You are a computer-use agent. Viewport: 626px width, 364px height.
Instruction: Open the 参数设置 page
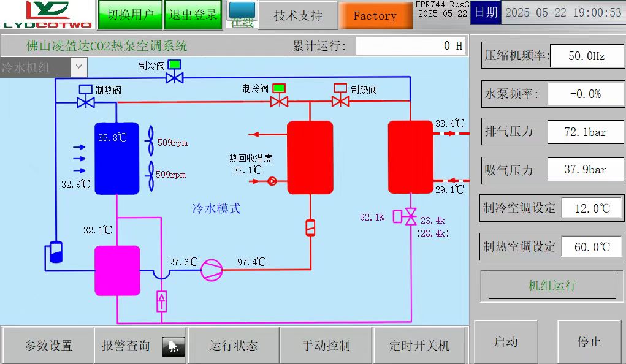(x=48, y=346)
